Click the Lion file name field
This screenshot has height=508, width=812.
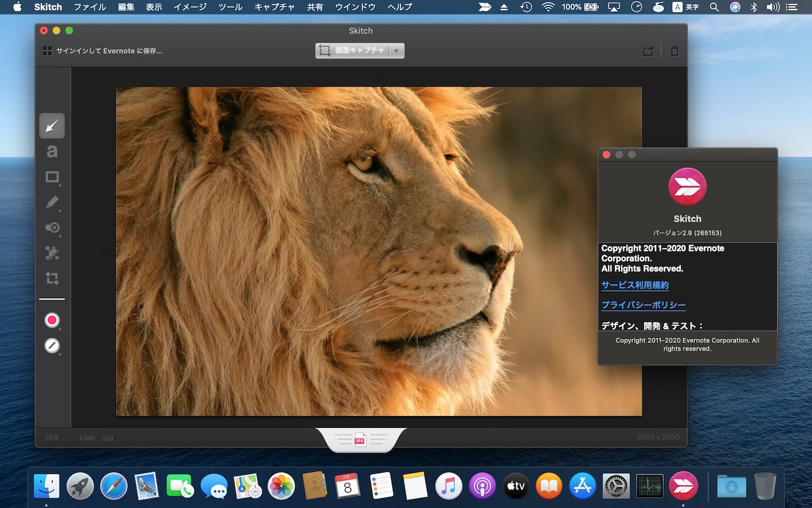click(x=88, y=437)
